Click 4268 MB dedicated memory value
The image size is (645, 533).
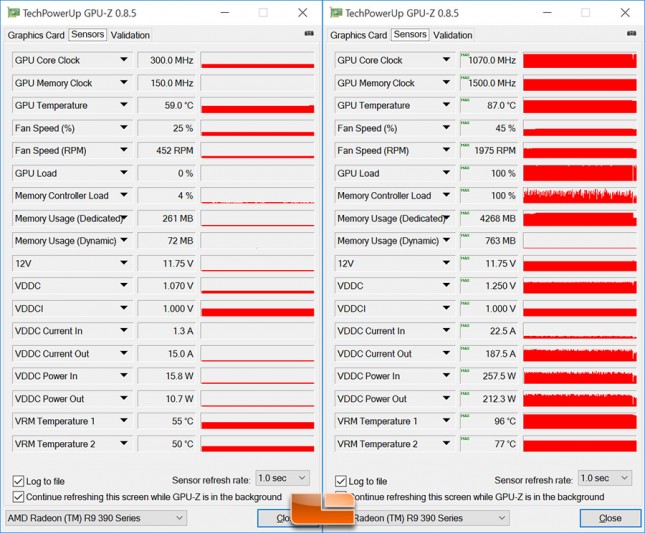489,218
